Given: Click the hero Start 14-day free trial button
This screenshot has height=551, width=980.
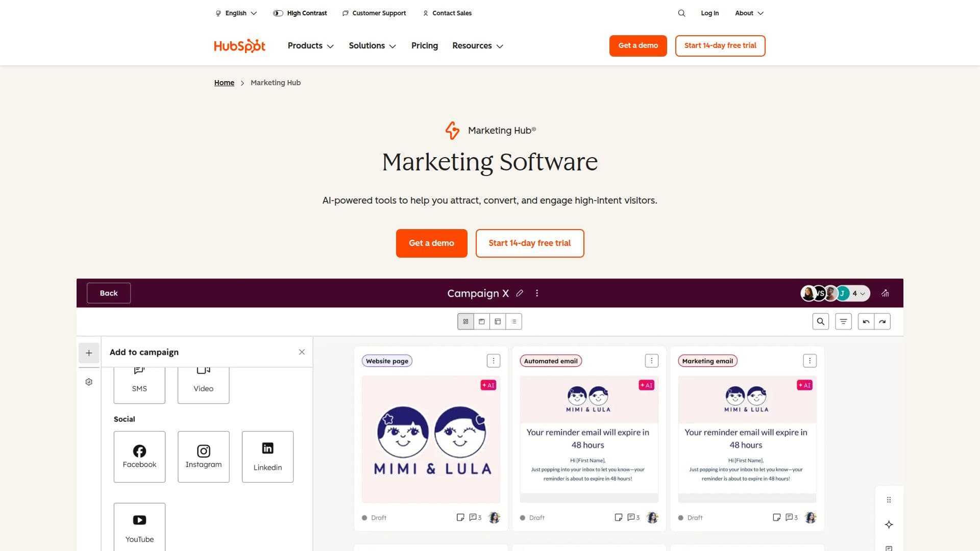Looking at the screenshot, I should 530,243.
